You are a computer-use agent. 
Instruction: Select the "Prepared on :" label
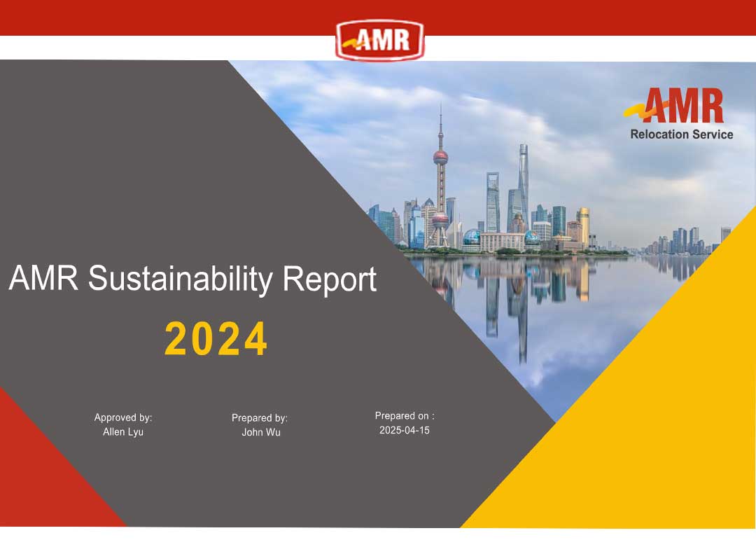click(405, 416)
